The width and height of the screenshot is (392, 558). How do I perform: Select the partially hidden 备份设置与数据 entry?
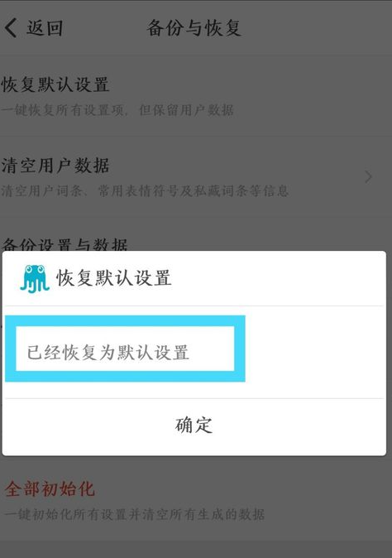pos(65,244)
